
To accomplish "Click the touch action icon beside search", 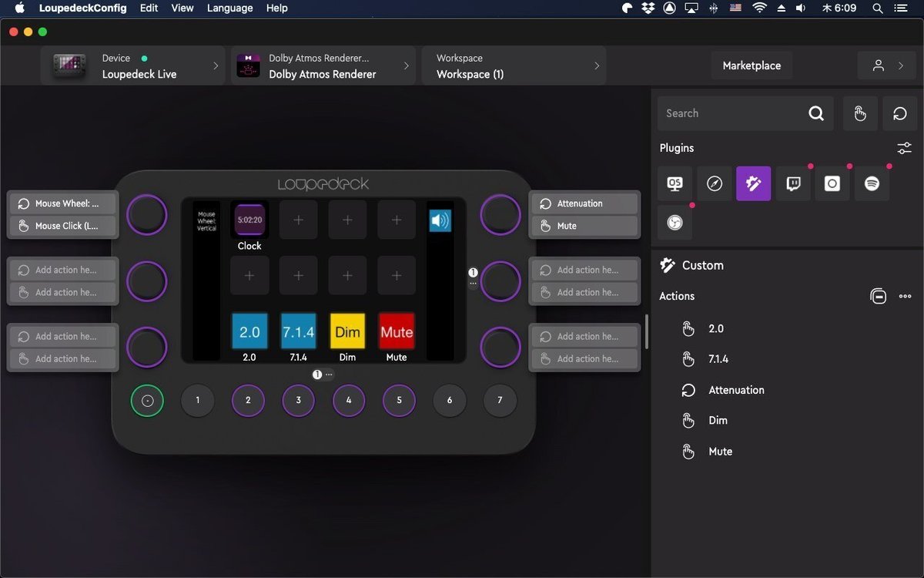I will click(860, 113).
